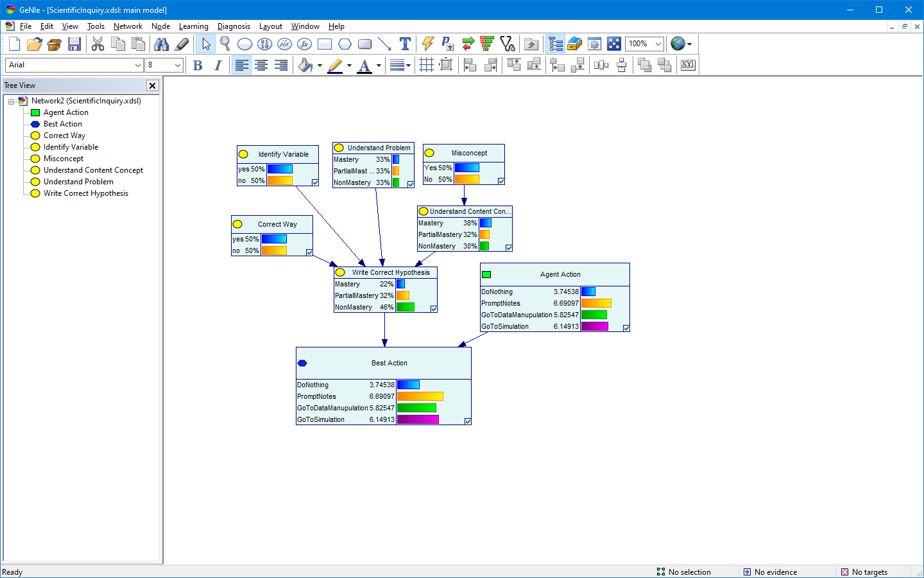Screen dimensions: 924x578
Task: Open the globe icon dropdown arrow
Action: pyautogui.click(x=690, y=44)
